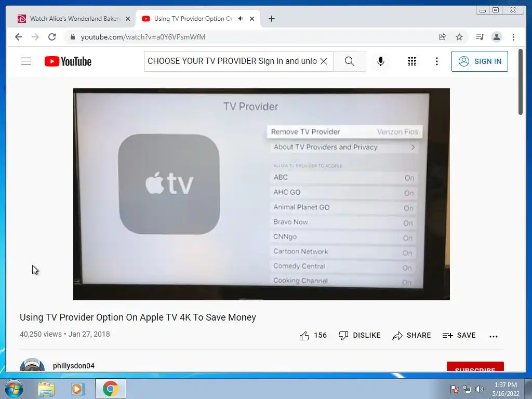Open the Windows Start menu
This screenshot has width=532, height=399.
14,389
